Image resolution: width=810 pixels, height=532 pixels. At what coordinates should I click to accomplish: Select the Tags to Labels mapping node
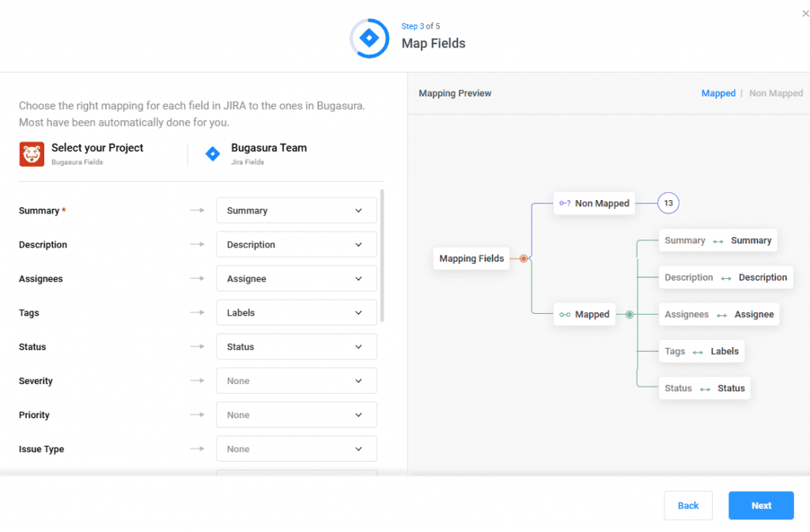[x=702, y=352]
